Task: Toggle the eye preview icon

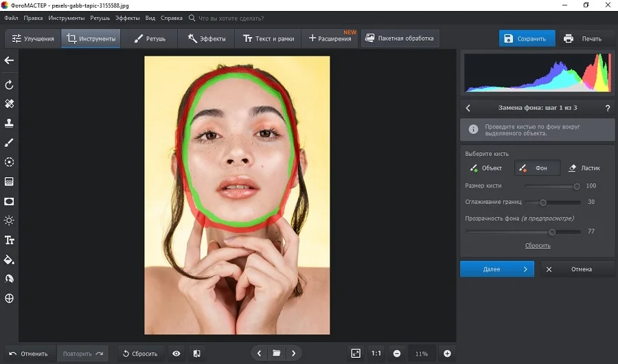Action: [x=176, y=354]
